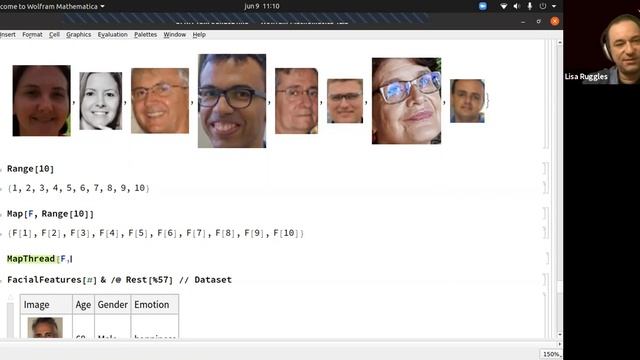This screenshot has height=360, width=640.
Task: Expand the system menu arrow
Action: (x=554, y=6)
